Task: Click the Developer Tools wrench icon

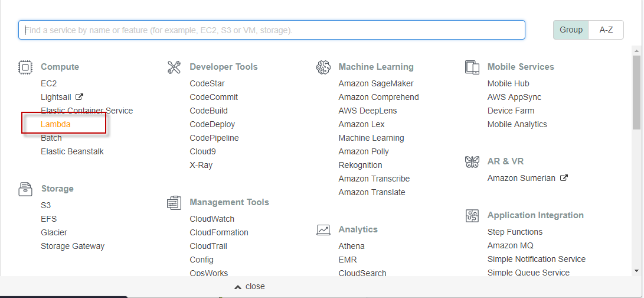Action: pos(174,67)
